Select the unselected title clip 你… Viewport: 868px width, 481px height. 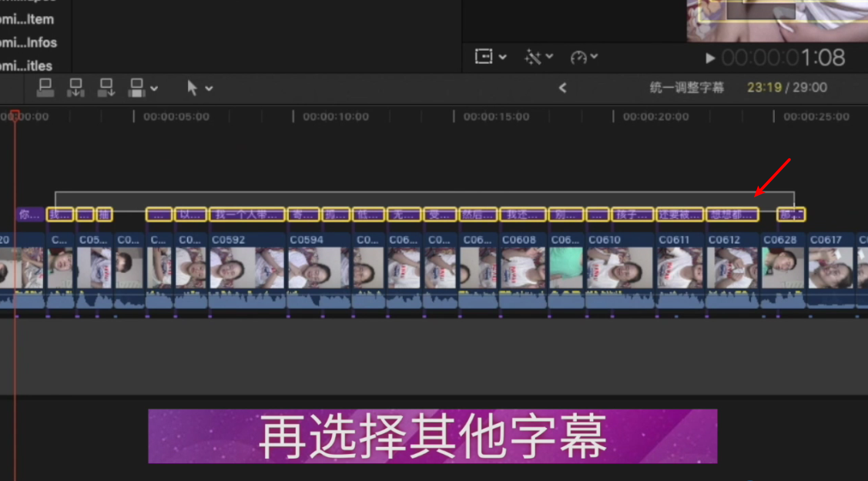[31, 214]
